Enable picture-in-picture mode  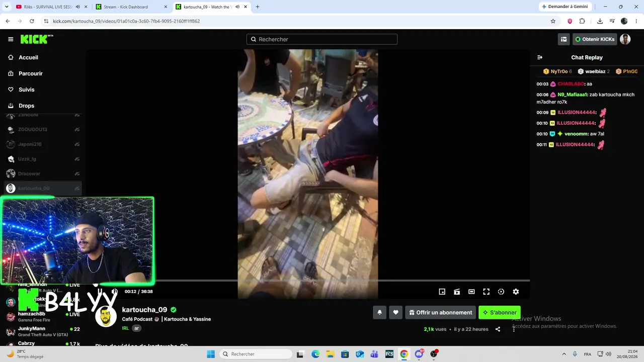[x=442, y=292]
